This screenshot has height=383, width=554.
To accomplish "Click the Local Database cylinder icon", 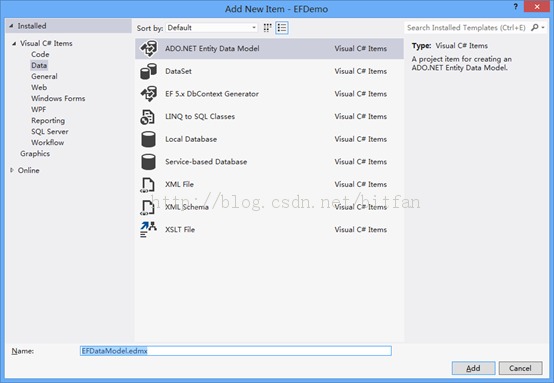I will (148, 139).
